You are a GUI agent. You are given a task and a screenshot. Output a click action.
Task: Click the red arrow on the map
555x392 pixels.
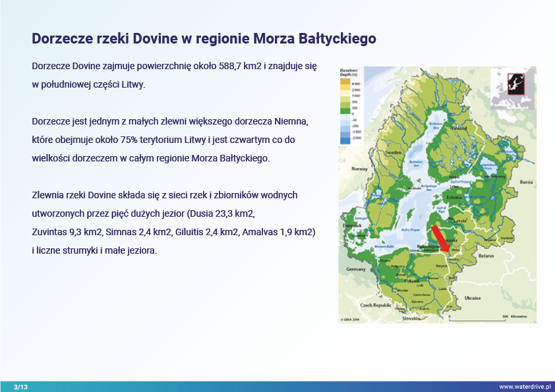click(x=440, y=238)
